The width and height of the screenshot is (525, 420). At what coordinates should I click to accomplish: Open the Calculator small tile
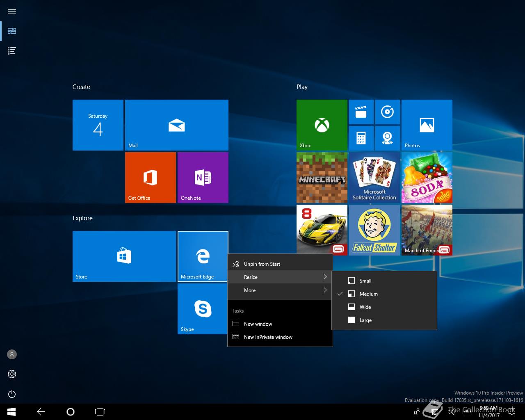361,138
